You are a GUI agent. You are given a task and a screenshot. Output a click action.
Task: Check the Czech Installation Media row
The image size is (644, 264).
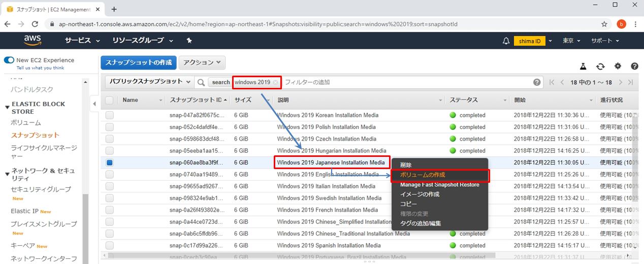point(109,139)
